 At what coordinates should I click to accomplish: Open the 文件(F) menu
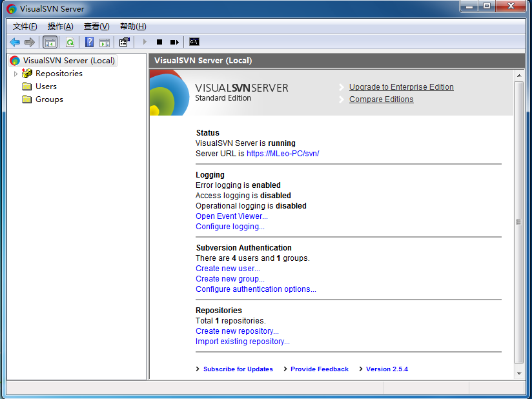(25, 26)
